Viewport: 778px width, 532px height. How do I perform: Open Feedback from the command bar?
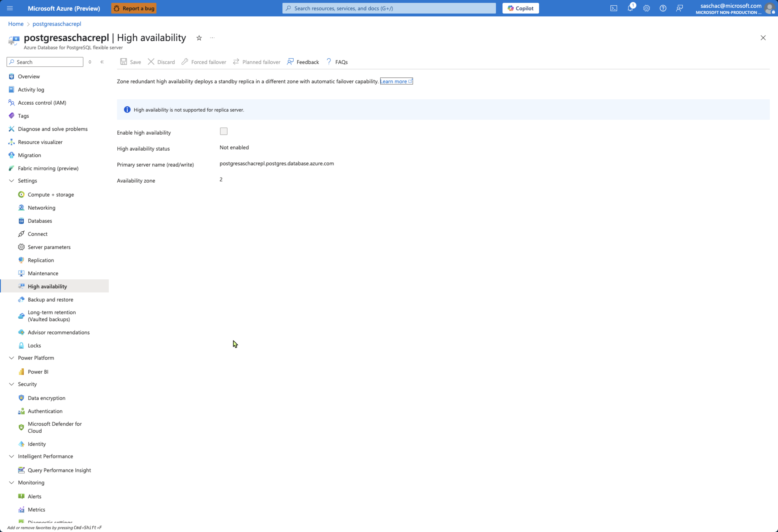tap(303, 62)
